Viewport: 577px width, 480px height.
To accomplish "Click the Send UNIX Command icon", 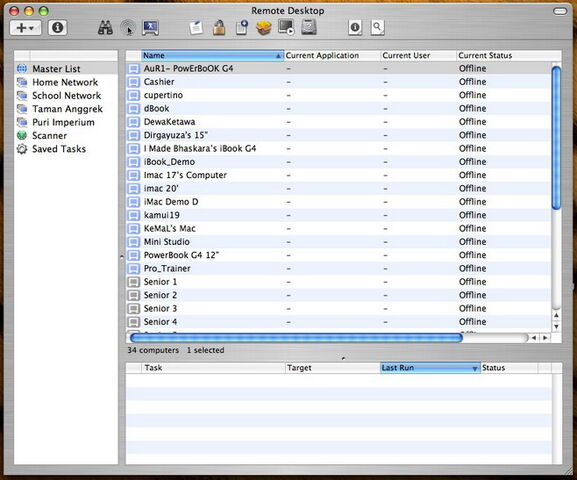I will point(286,28).
